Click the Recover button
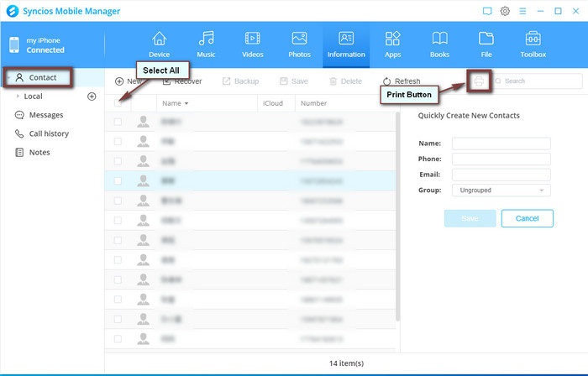This screenshot has width=588, height=376. tap(182, 81)
